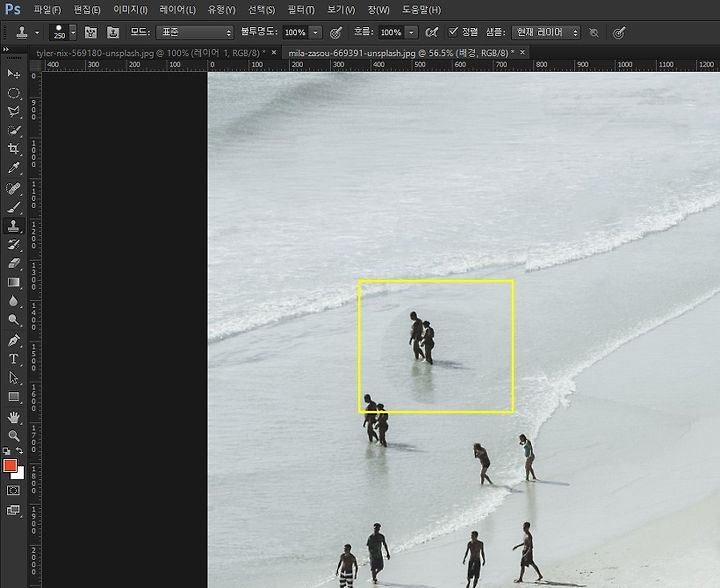Expand the collapsed toolbox panel arrows
This screenshot has height=588, width=720.
6,50
